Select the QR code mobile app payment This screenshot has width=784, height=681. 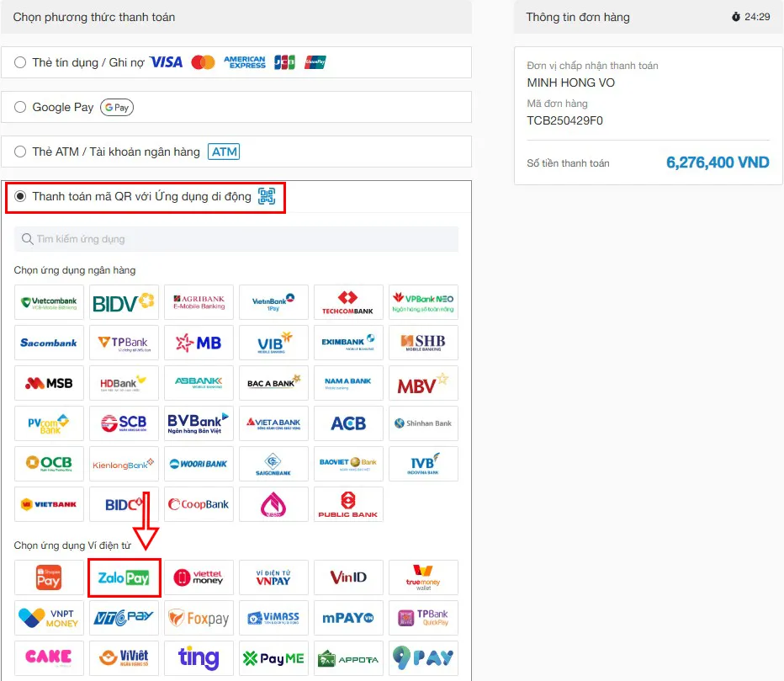(20, 196)
